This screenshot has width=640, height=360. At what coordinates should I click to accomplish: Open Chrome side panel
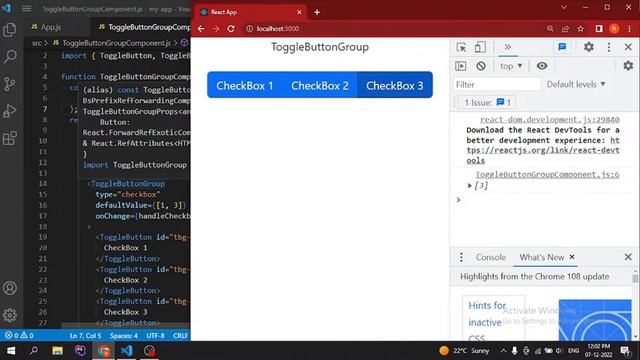click(599, 29)
